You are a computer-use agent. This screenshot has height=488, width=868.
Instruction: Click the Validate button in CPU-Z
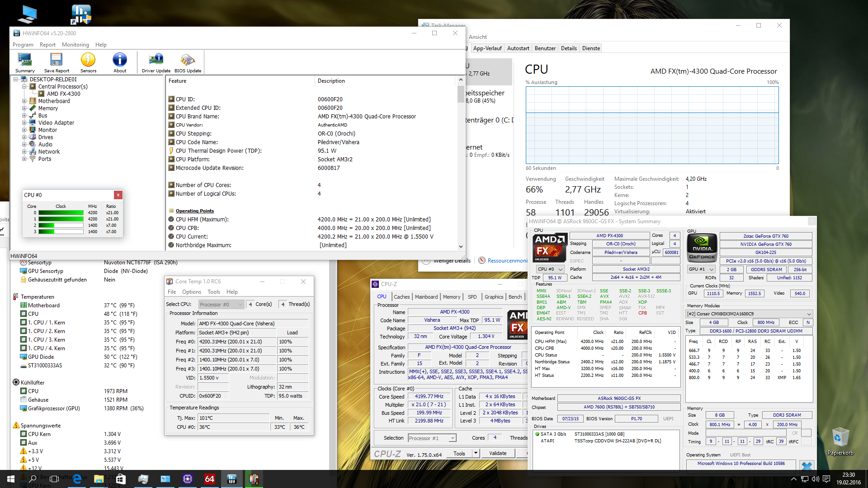click(x=498, y=453)
